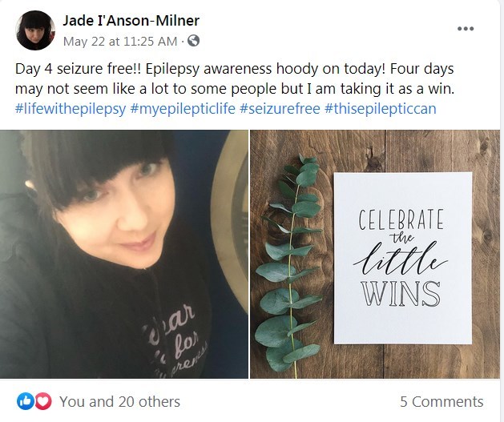Click the eucalyptus branch in the right photo
Screen dimensions: 504x422
288,265
